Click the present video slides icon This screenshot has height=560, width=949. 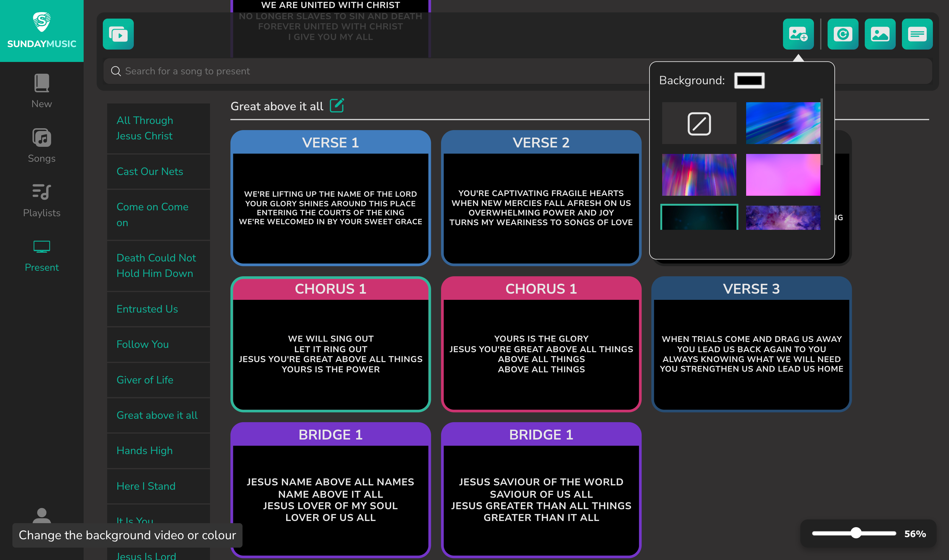(118, 34)
